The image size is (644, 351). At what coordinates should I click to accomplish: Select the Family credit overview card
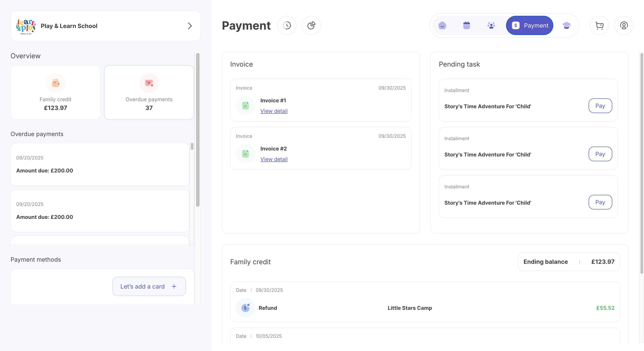[x=55, y=92]
